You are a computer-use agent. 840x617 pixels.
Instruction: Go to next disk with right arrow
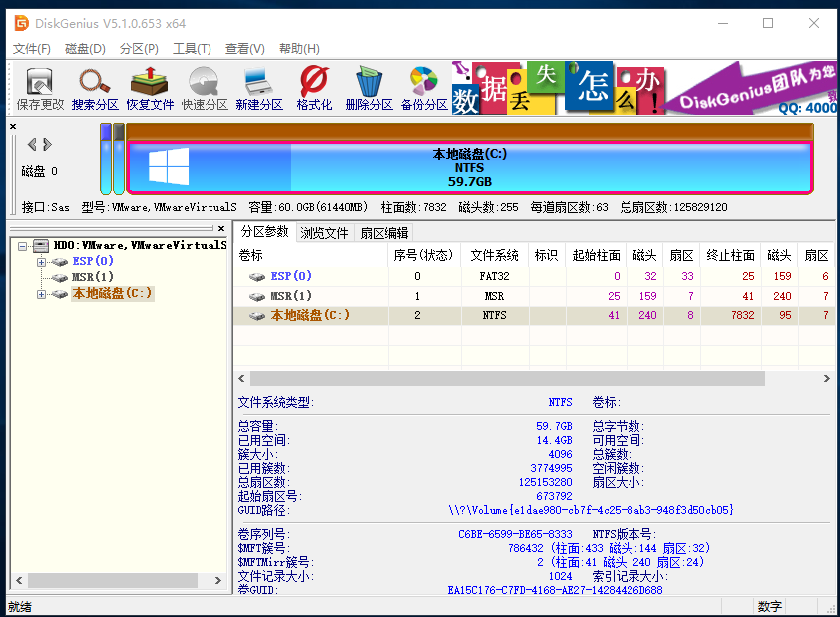click(47, 144)
